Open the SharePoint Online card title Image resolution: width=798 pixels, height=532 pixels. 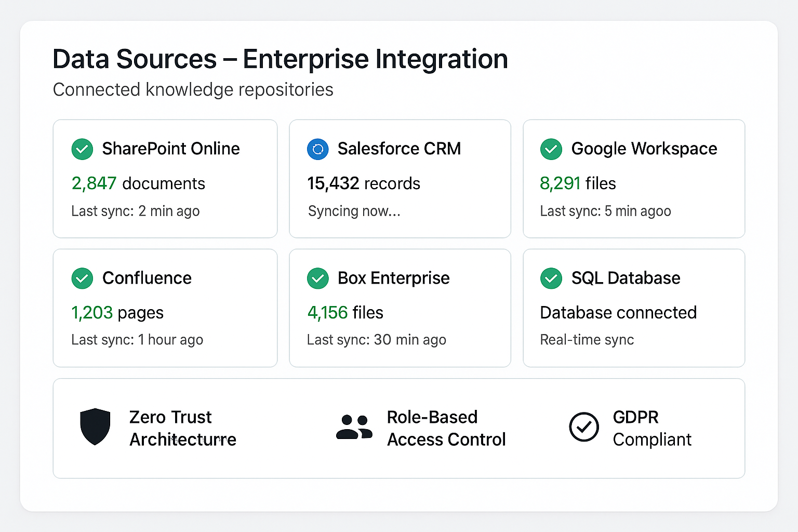[x=171, y=149]
